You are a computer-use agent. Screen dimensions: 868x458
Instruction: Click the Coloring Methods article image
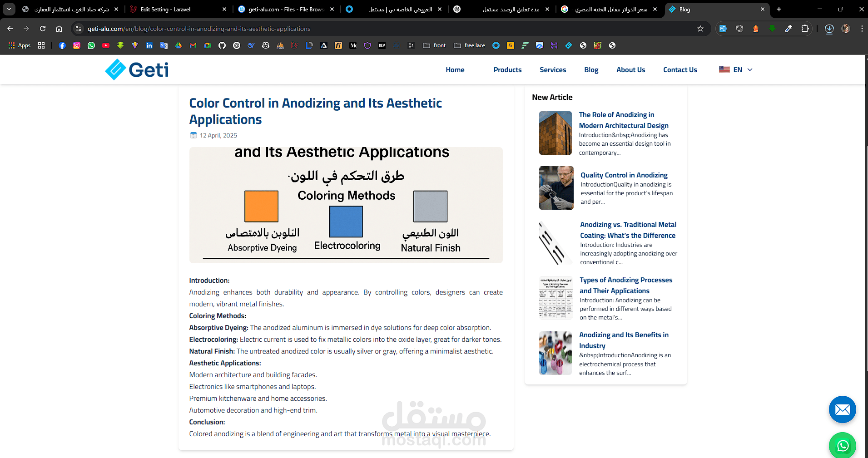[x=346, y=205]
